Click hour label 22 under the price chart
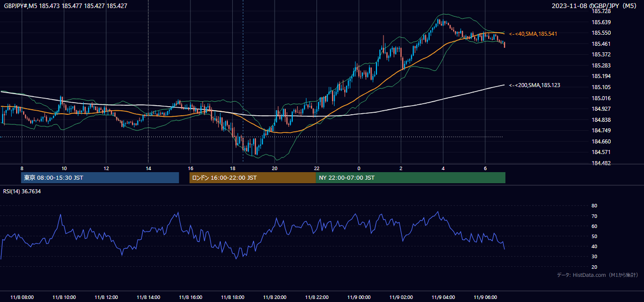The height and width of the screenshot is (302, 644). pyautogui.click(x=316, y=168)
